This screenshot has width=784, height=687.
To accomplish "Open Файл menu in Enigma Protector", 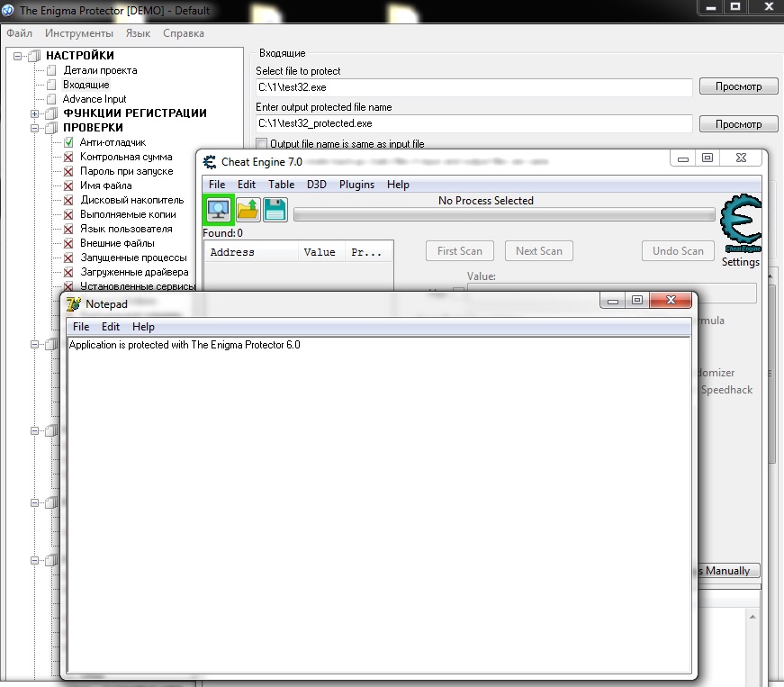I will click(x=19, y=33).
